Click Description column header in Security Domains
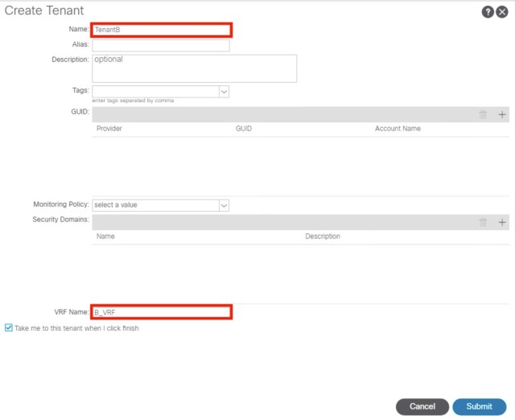Viewport: 515px width, 420px height. pyautogui.click(x=323, y=237)
